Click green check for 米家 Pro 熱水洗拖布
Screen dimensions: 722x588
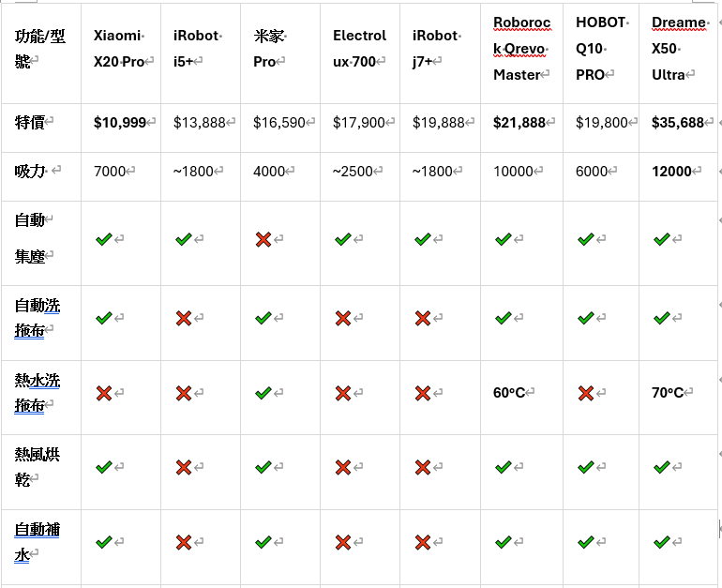tap(263, 393)
